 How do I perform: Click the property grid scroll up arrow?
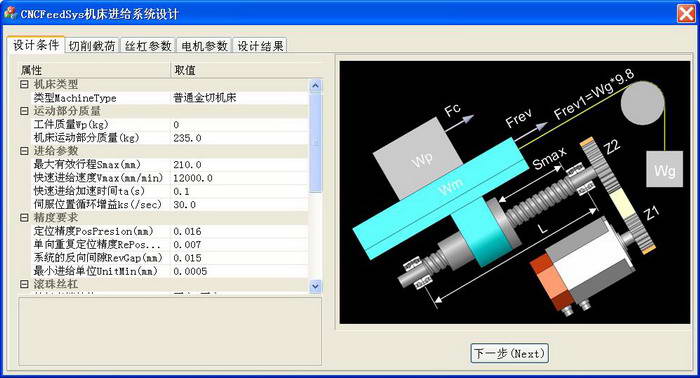pos(315,85)
